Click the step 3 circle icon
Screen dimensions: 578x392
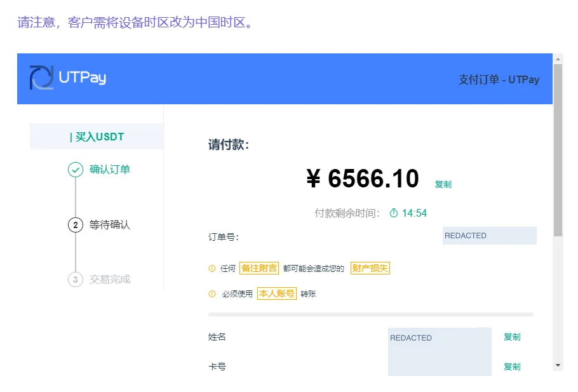[x=76, y=280]
